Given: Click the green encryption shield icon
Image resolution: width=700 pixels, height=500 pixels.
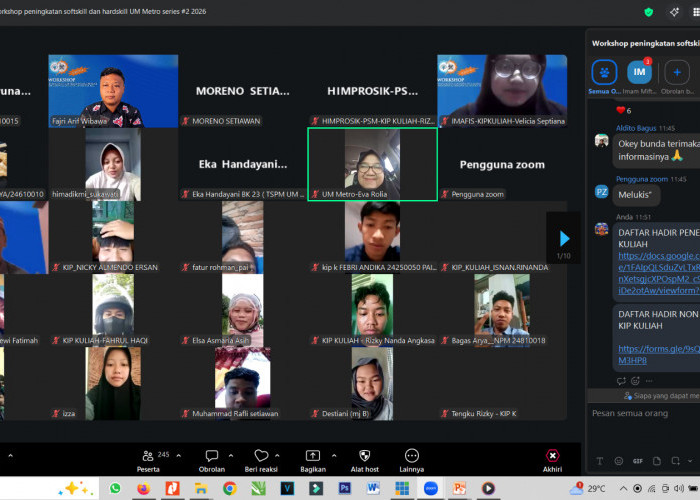Looking at the screenshot, I should tap(649, 11).
